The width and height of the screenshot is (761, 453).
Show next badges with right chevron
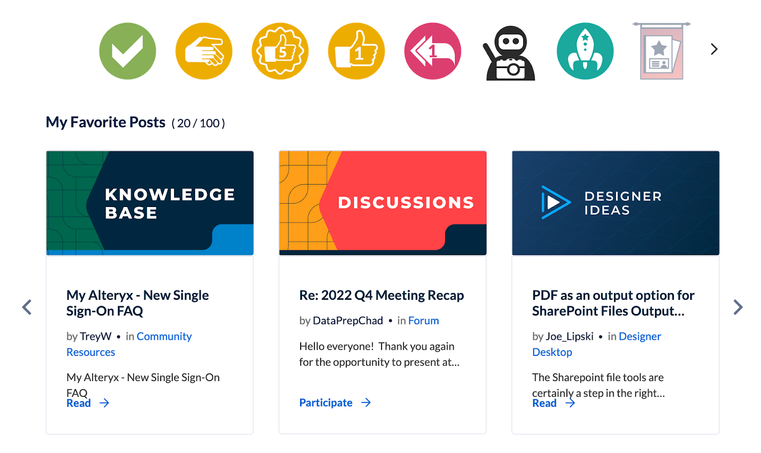pos(714,49)
